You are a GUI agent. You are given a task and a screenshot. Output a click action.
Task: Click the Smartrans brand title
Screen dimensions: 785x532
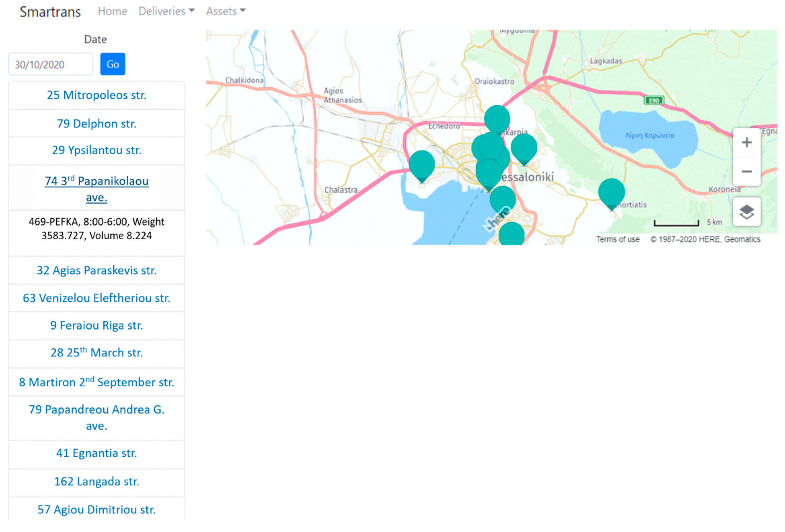tap(50, 12)
